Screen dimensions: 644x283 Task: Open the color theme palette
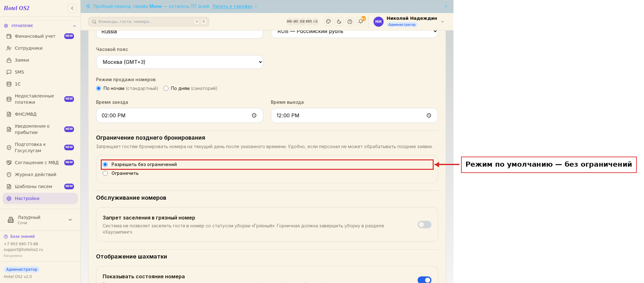pyautogui.click(x=328, y=21)
